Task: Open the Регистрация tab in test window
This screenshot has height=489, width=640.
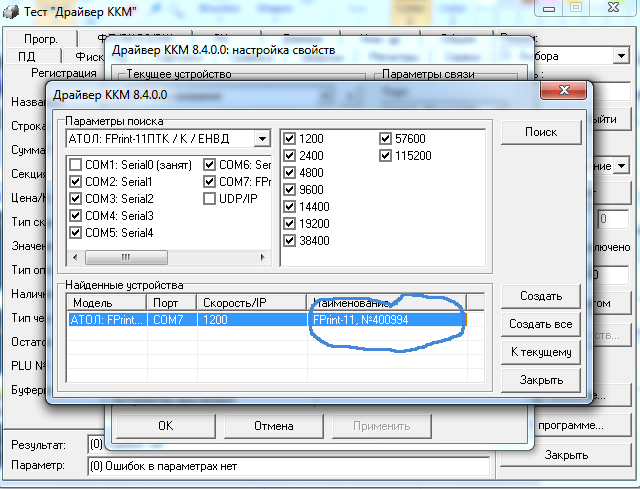Action: (64, 73)
